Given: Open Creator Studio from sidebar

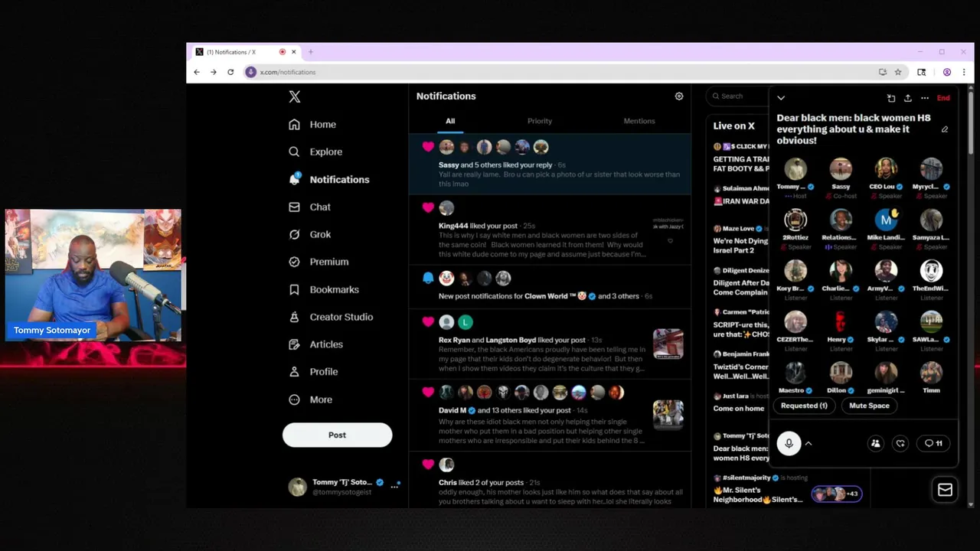Looking at the screenshot, I should (332, 317).
